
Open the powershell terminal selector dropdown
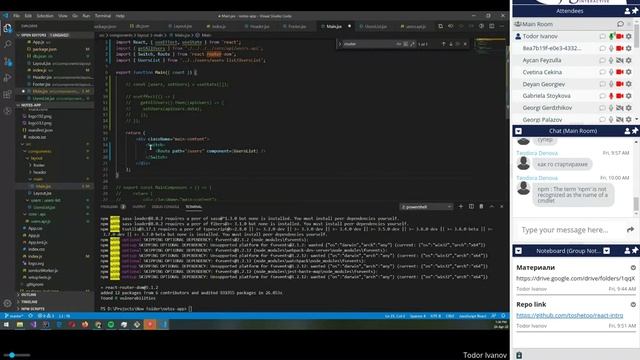click(x=426, y=207)
